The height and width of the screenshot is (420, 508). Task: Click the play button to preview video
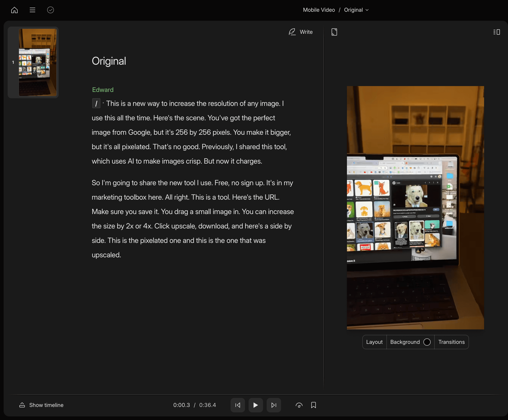pos(256,405)
